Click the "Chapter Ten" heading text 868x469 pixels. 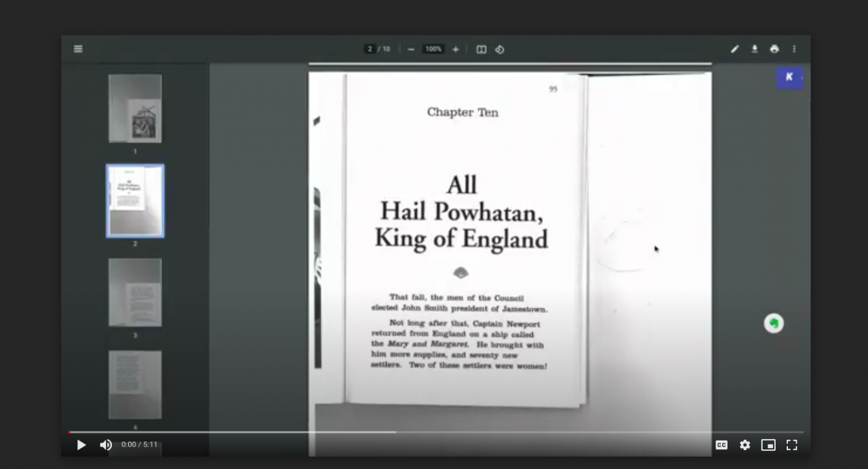coord(462,113)
